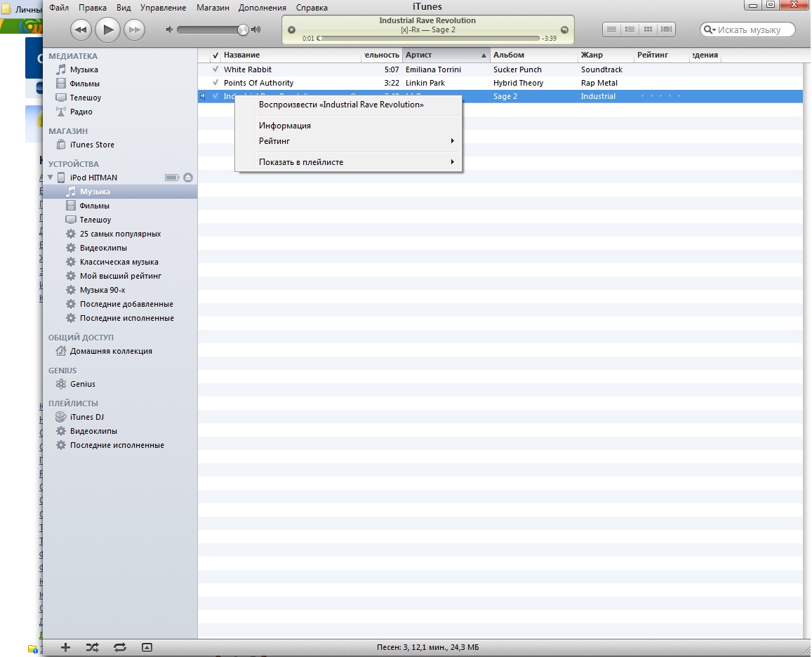Image resolution: width=812 pixels, height=657 pixels.
Task: Open Фильмы in the Медиатека section
Action: pyautogui.click(x=84, y=84)
